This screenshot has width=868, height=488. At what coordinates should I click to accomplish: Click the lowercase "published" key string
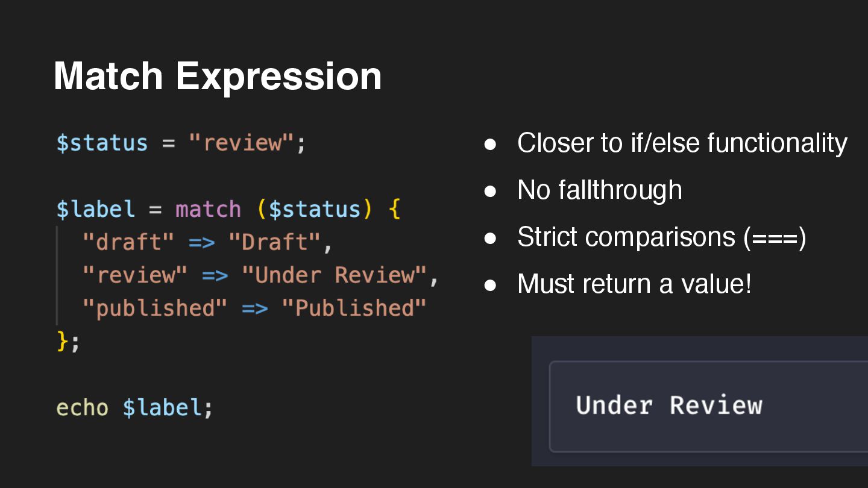[155, 308]
